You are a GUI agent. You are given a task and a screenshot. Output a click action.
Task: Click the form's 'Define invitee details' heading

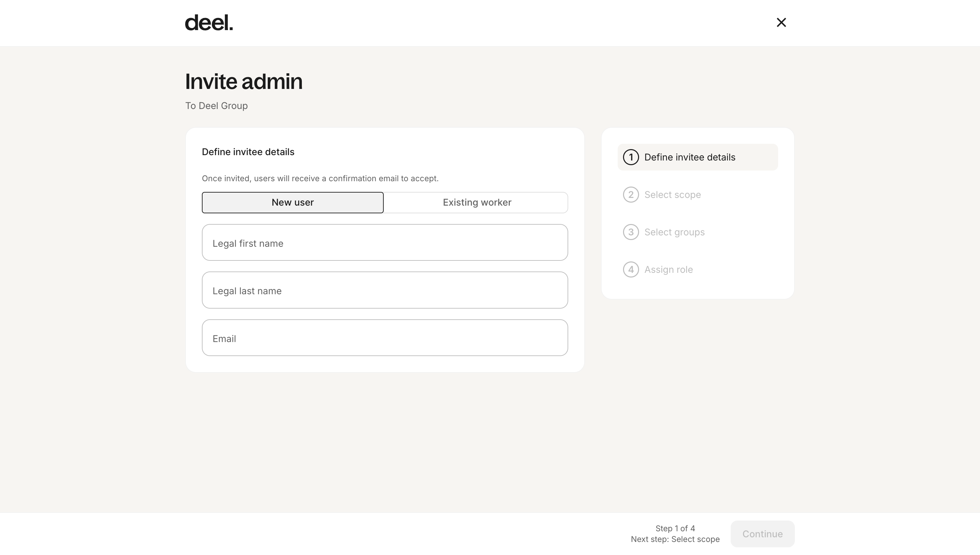click(x=248, y=152)
